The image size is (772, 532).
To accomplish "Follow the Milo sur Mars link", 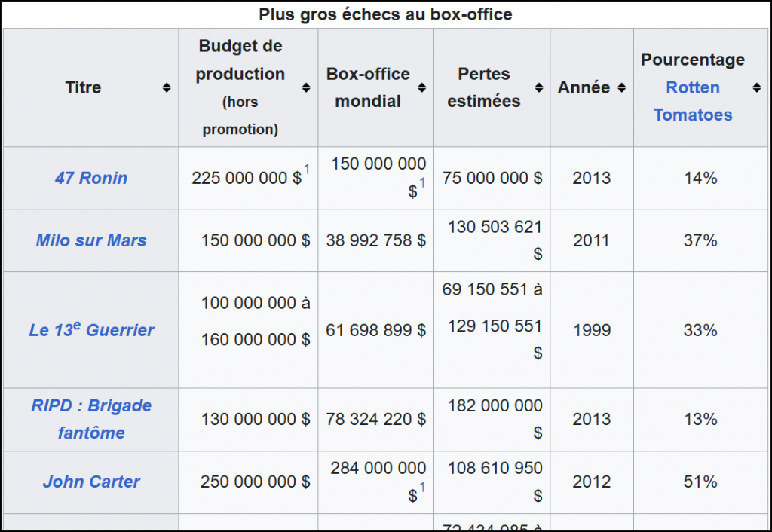I will 91,240.
